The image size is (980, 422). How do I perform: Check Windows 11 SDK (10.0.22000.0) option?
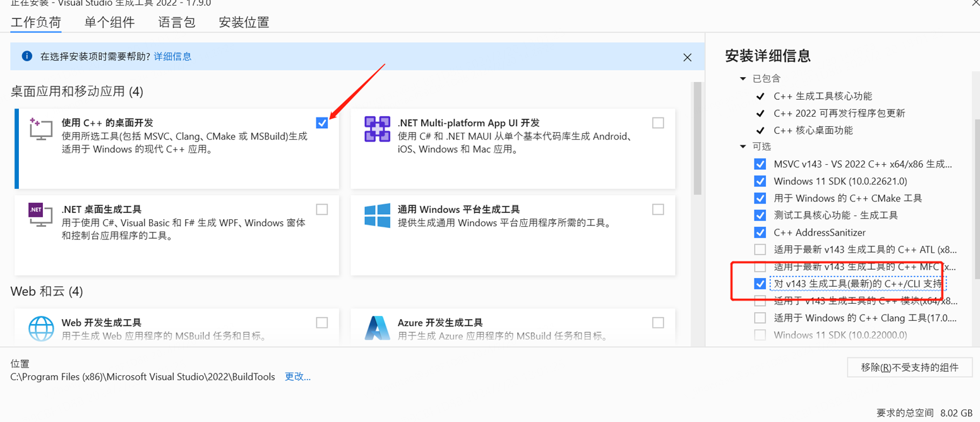[x=760, y=335]
